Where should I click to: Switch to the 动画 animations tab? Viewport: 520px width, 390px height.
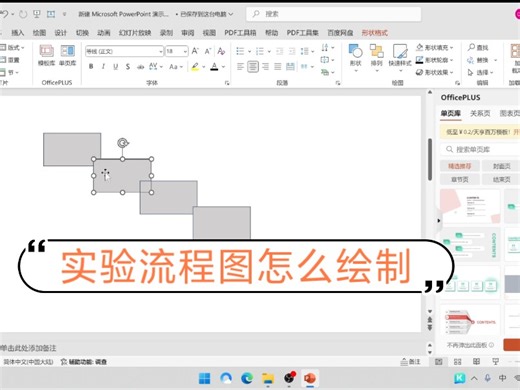tap(104, 33)
